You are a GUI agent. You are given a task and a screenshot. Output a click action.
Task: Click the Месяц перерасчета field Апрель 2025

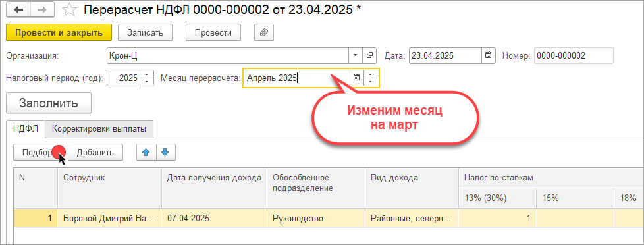point(296,78)
